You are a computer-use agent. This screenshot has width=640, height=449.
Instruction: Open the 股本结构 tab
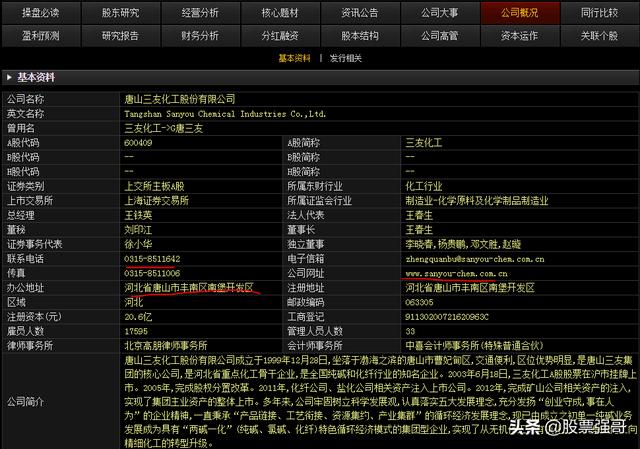(360, 36)
